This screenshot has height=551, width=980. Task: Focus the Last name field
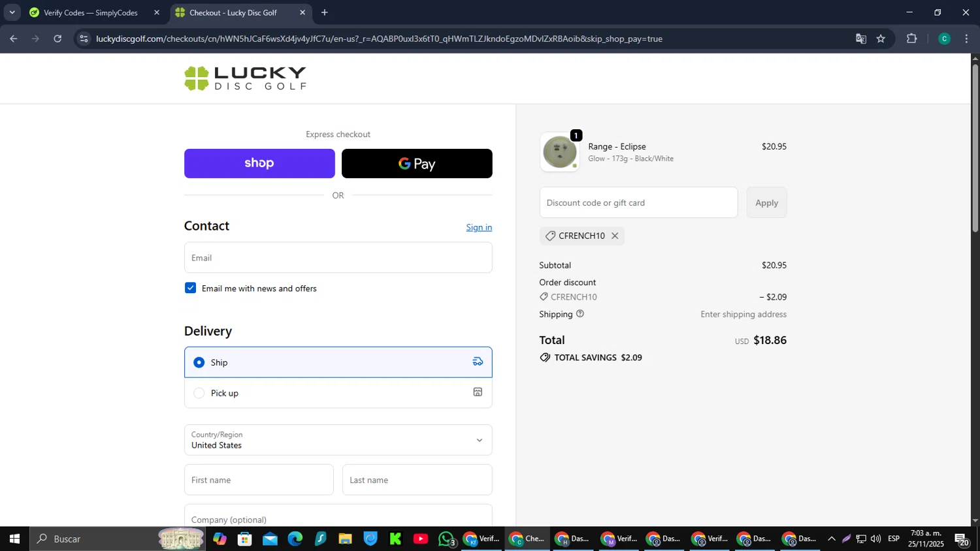[x=417, y=480]
